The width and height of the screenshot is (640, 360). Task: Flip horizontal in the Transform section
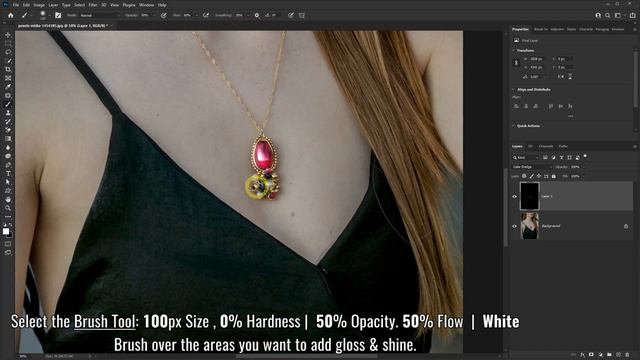pyautogui.click(x=561, y=76)
